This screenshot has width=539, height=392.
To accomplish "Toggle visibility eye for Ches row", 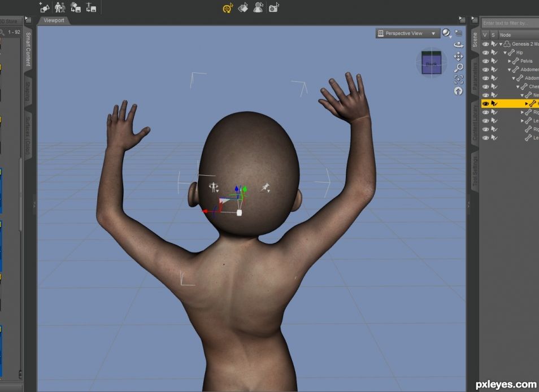I will click(485, 86).
